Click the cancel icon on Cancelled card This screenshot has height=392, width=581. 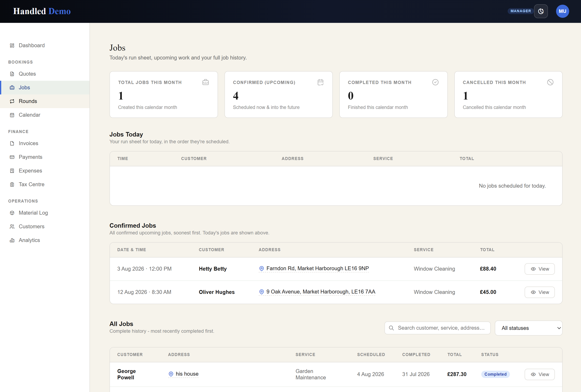point(550,82)
